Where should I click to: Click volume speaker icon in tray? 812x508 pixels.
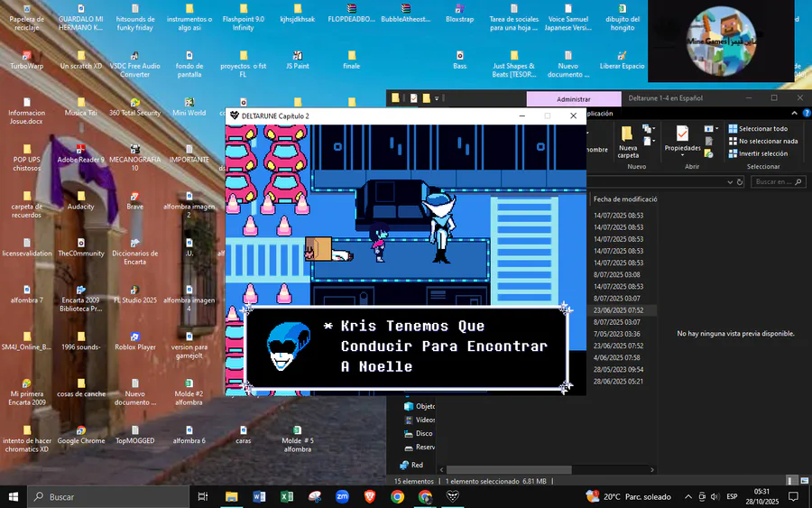point(715,496)
